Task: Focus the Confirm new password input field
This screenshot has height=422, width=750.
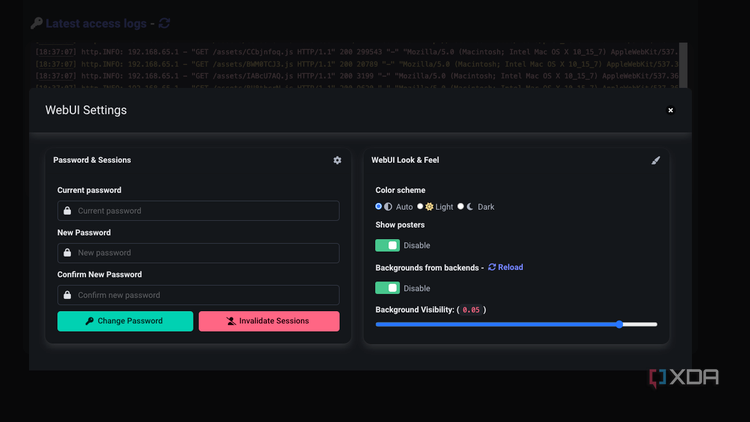Action: [x=199, y=295]
